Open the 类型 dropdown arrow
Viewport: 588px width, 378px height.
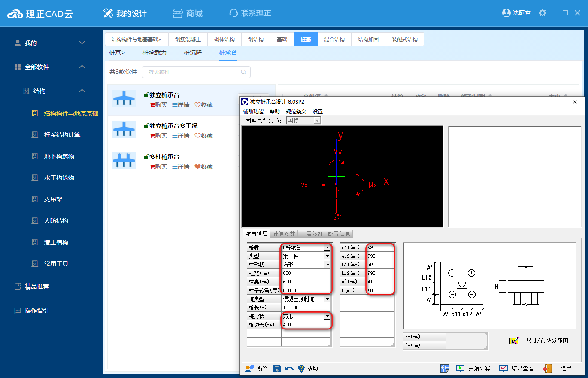(327, 256)
